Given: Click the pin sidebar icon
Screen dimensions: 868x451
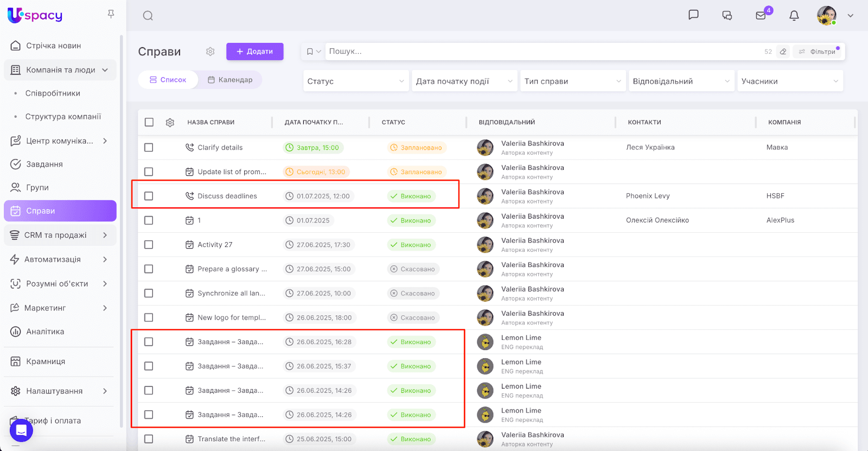Looking at the screenshot, I should pos(111,14).
